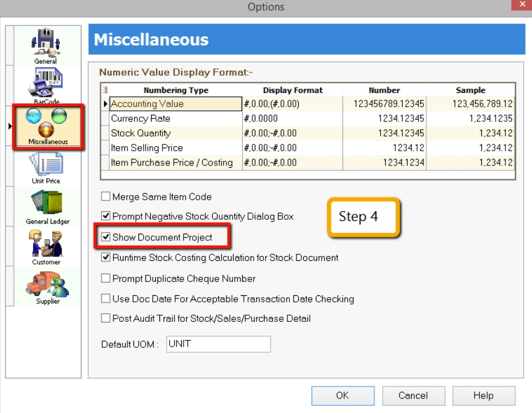The image size is (532, 413).
Task: Disable Runtime Stock Costing Calculation checkbox
Action: click(x=106, y=258)
